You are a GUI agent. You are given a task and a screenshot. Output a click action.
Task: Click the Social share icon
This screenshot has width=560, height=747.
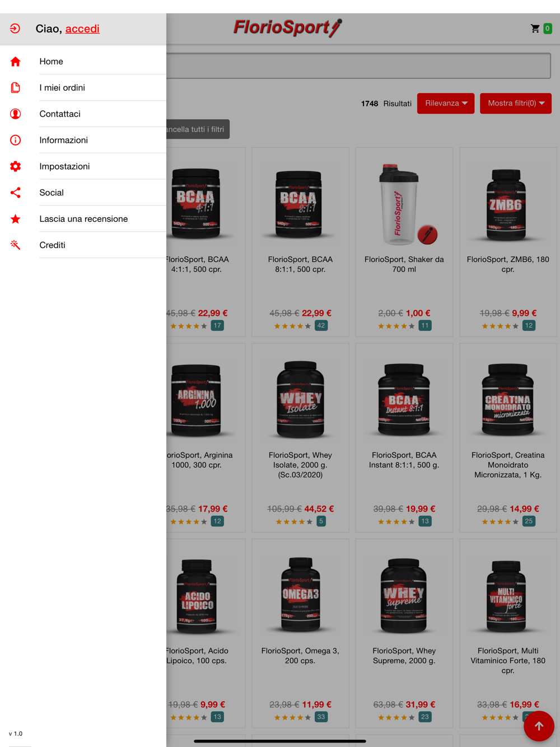point(16,193)
